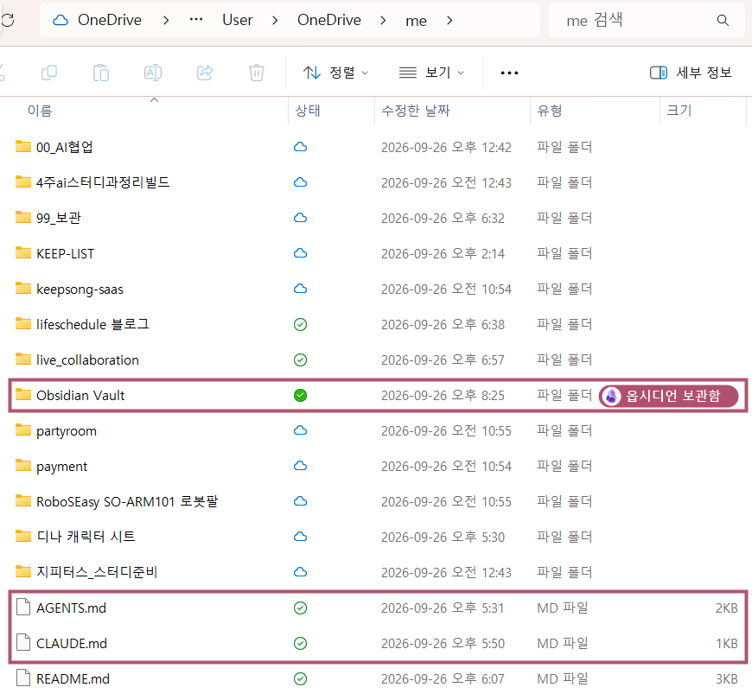Click the solid green check for Obsidian Vault

(x=300, y=396)
